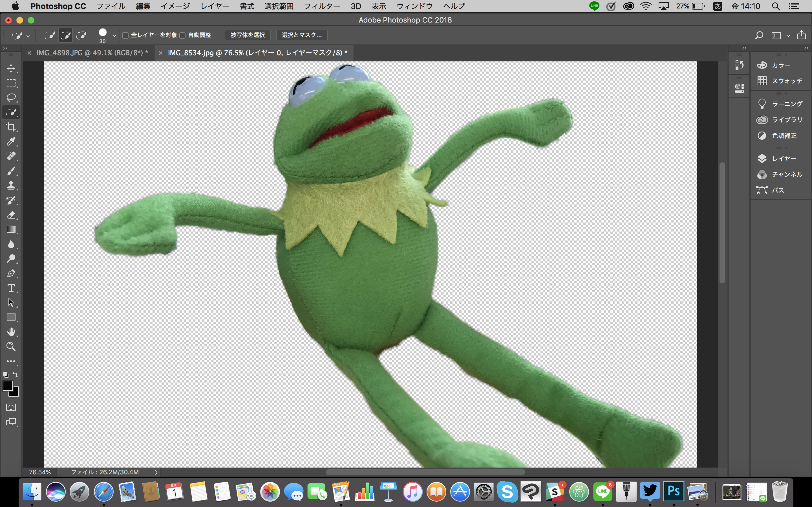Select the Type tool
The image size is (812, 507).
[x=11, y=288]
